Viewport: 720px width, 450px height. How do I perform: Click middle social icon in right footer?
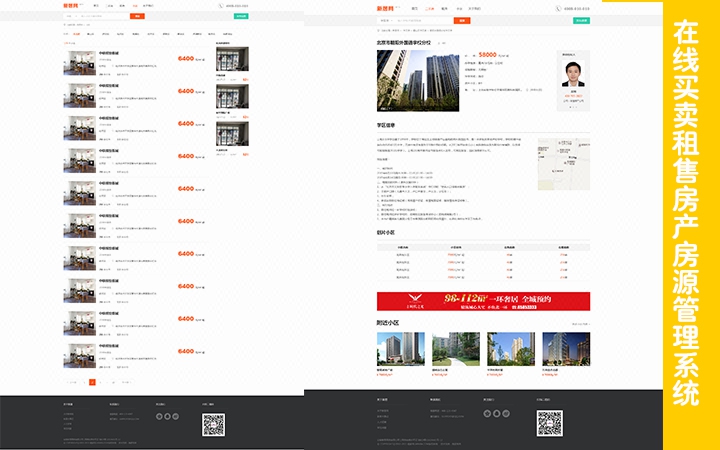click(496, 414)
